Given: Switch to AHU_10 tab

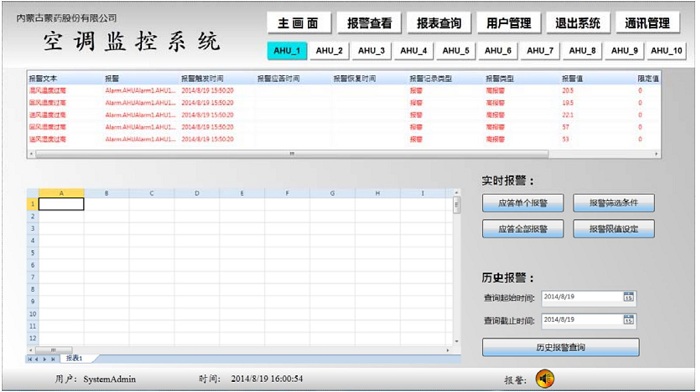Looking at the screenshot, I should [x=667, y=51].
